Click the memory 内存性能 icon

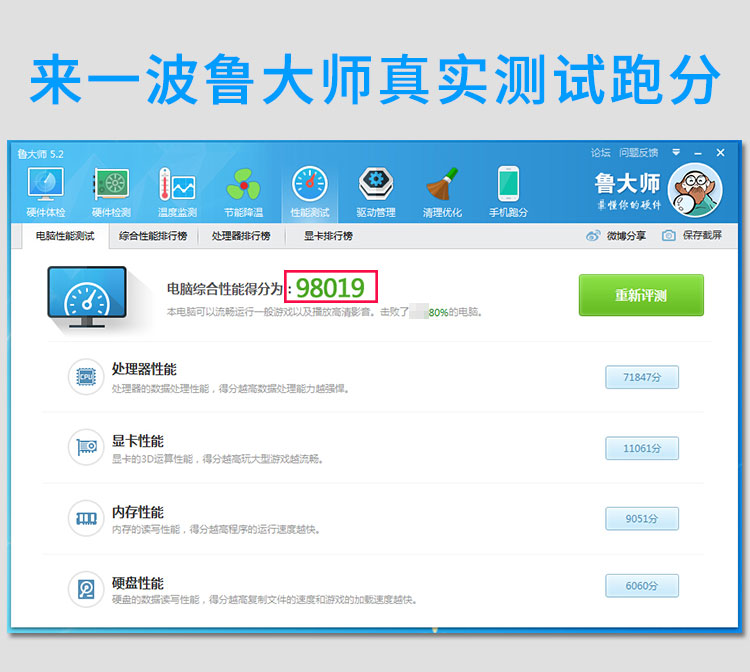[x=86, y=518]
